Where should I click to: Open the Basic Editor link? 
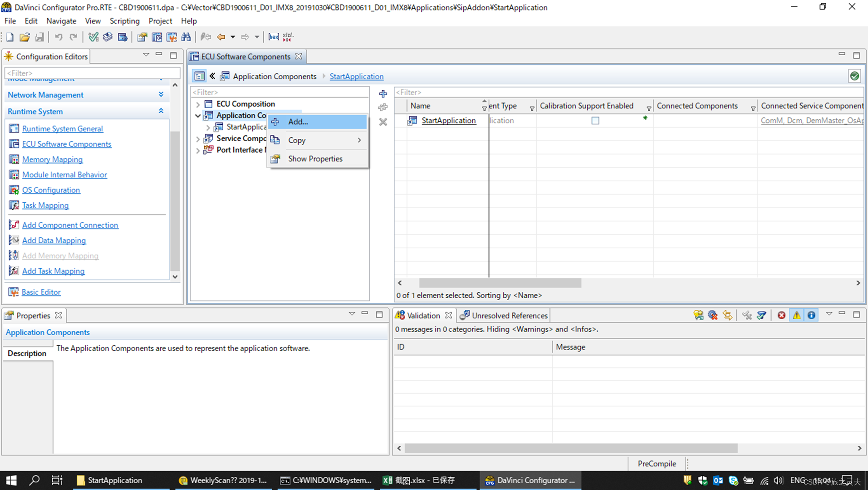click(x=41, y=292)
